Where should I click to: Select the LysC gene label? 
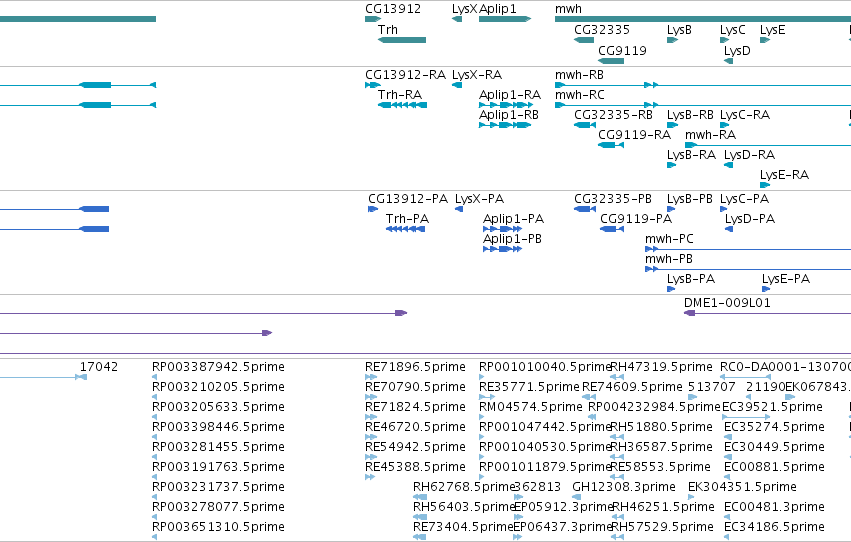tap(733, 30)
